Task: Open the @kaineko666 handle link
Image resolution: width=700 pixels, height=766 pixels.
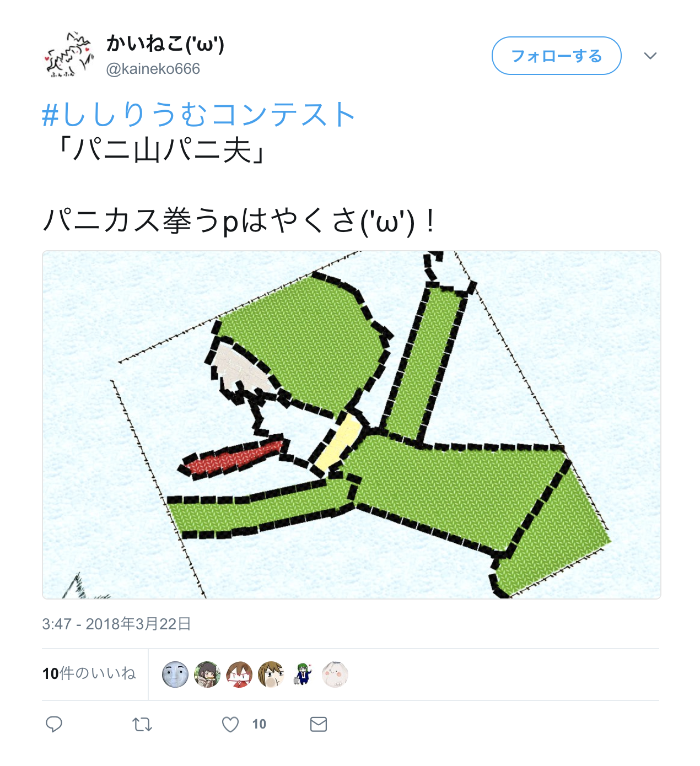Action: (153, 69)
